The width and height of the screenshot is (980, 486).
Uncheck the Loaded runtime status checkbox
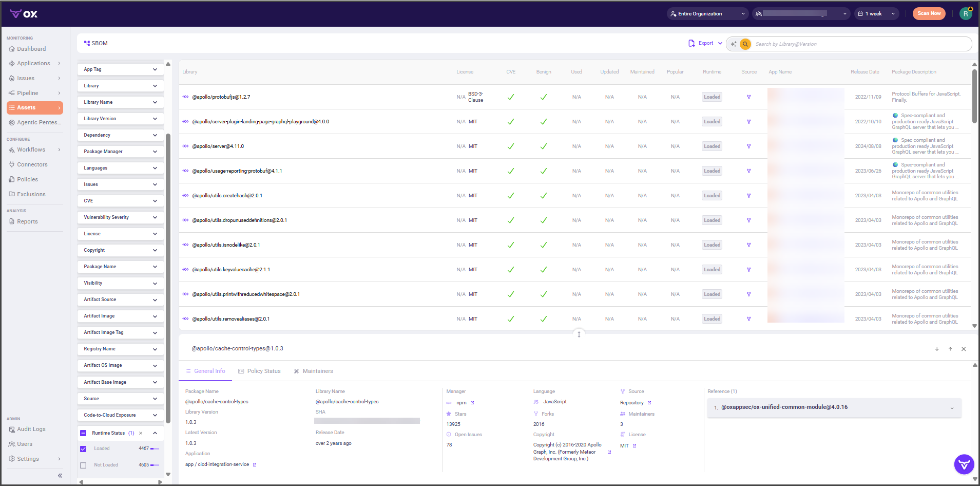(x=83, y=449)
